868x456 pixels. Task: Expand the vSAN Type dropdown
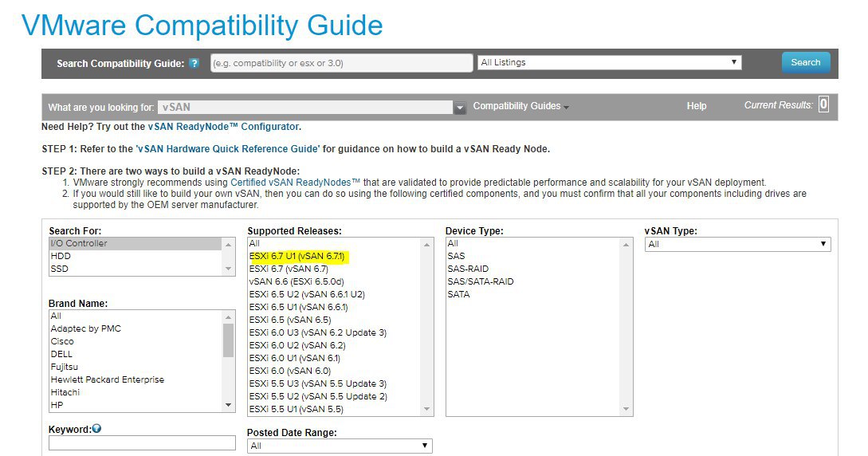coord(737,244)
